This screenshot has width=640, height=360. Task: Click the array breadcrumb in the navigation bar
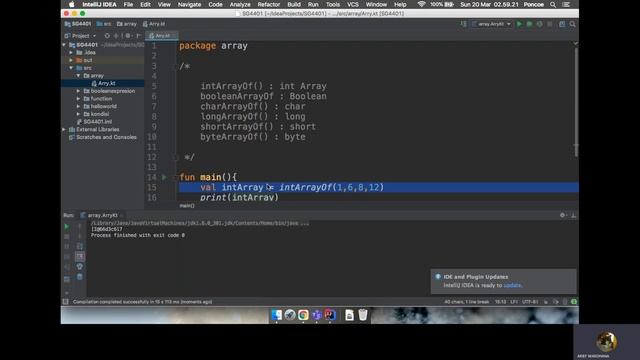pyautogui.click(x=127, y=24)
